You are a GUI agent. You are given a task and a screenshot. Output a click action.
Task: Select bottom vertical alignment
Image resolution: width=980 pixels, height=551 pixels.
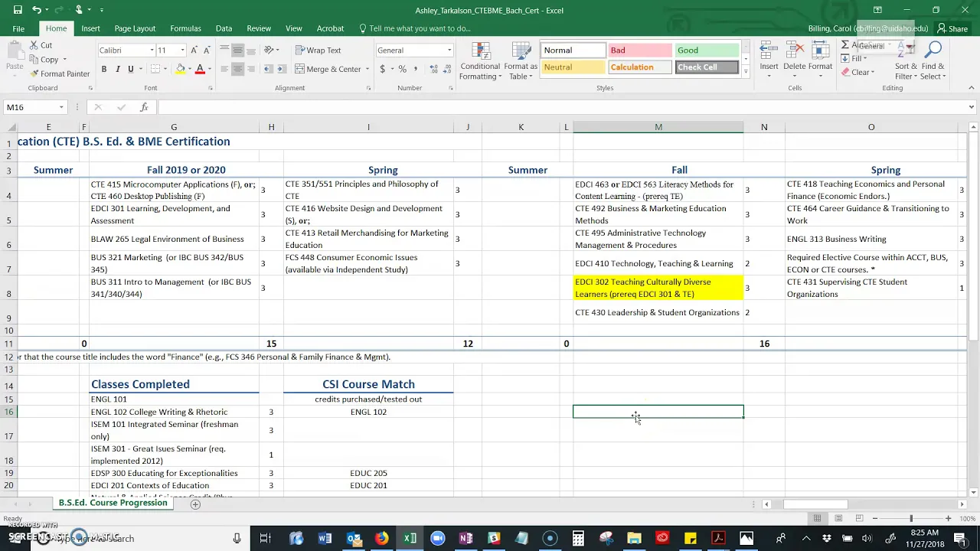pyautogui.click(x=252, y=51)
